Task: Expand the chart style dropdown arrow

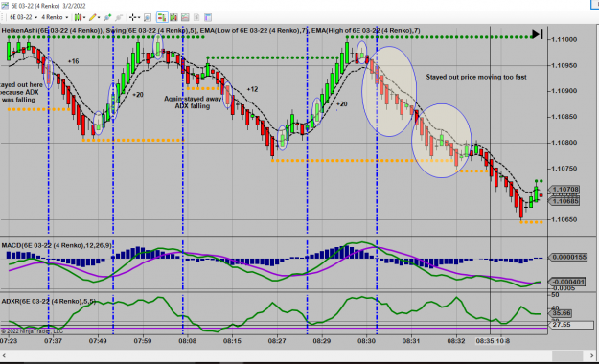Action: point(84,17)
